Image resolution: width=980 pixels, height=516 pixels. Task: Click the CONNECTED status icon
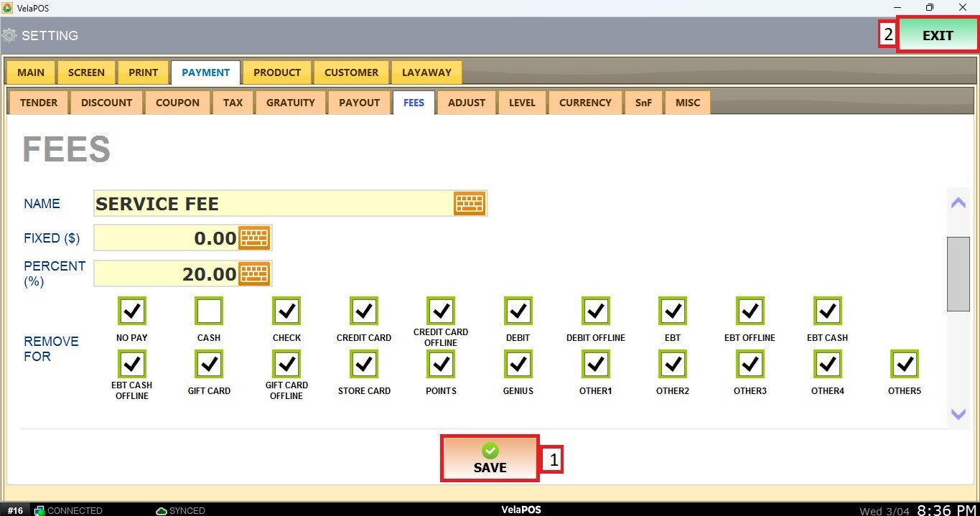point(39,510)
